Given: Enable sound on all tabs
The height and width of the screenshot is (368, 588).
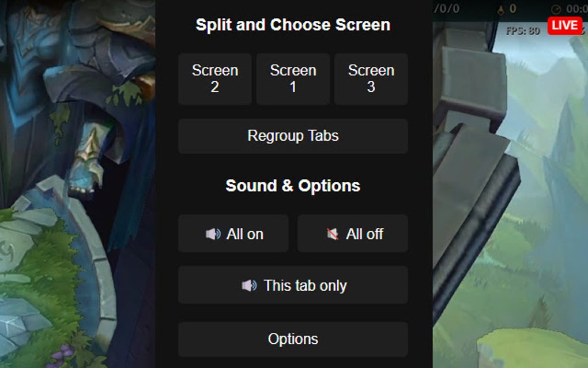Looking at the screenshot, I should pos(233,233).
